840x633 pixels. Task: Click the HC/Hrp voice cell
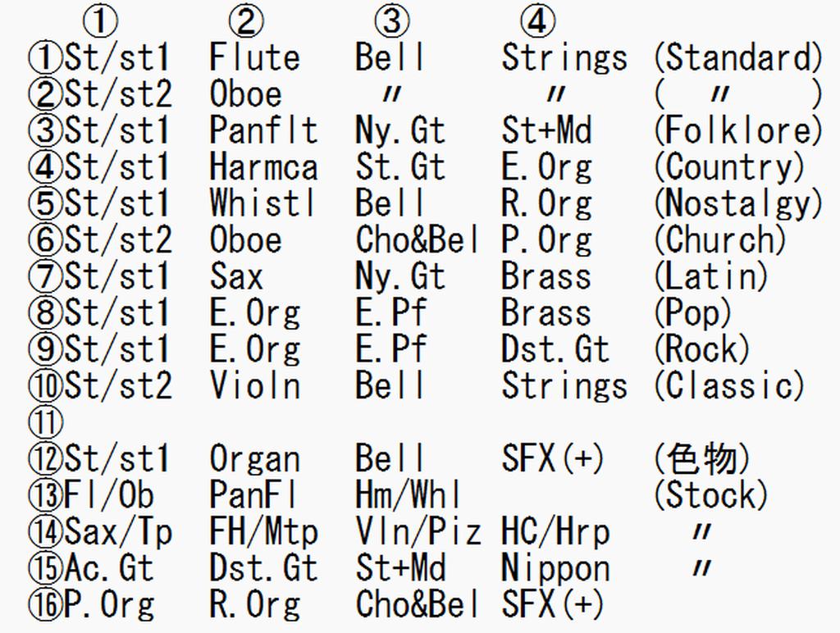point(556,532)
